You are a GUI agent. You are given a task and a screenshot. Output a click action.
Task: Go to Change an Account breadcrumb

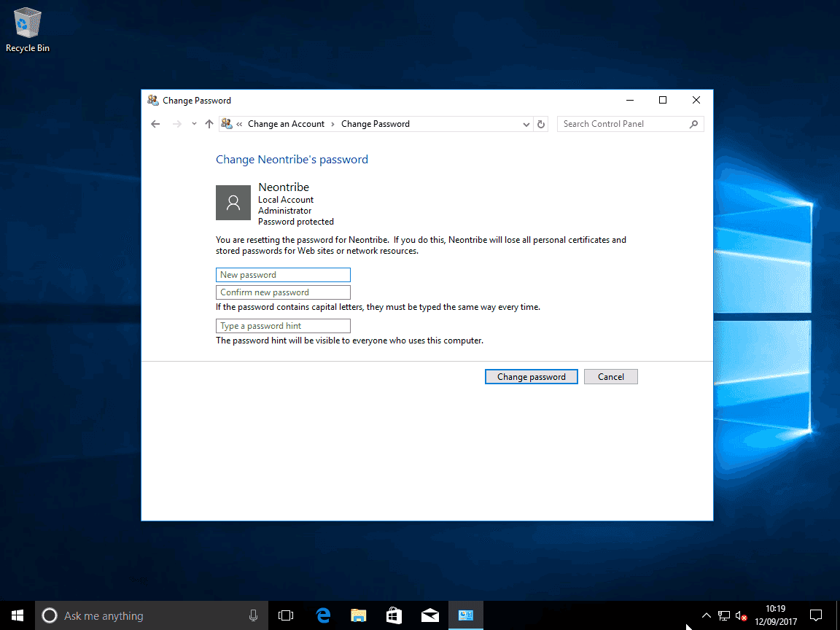click(x=286, y=124)
